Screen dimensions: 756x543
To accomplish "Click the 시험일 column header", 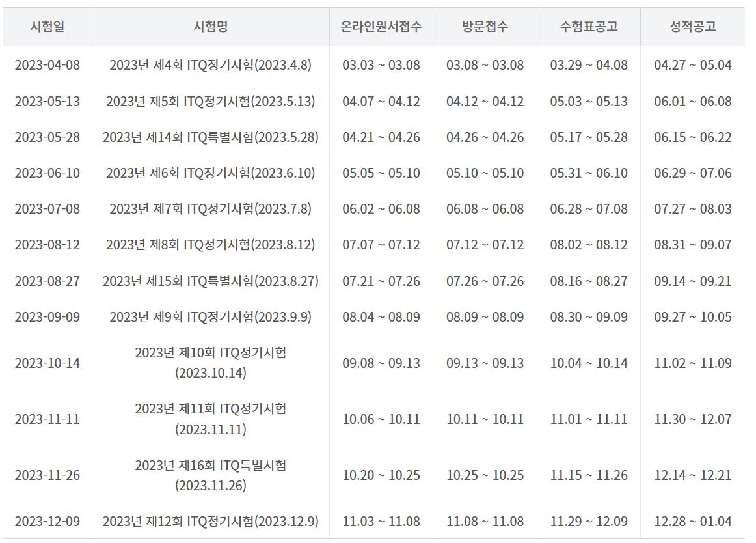I will 47,26.
